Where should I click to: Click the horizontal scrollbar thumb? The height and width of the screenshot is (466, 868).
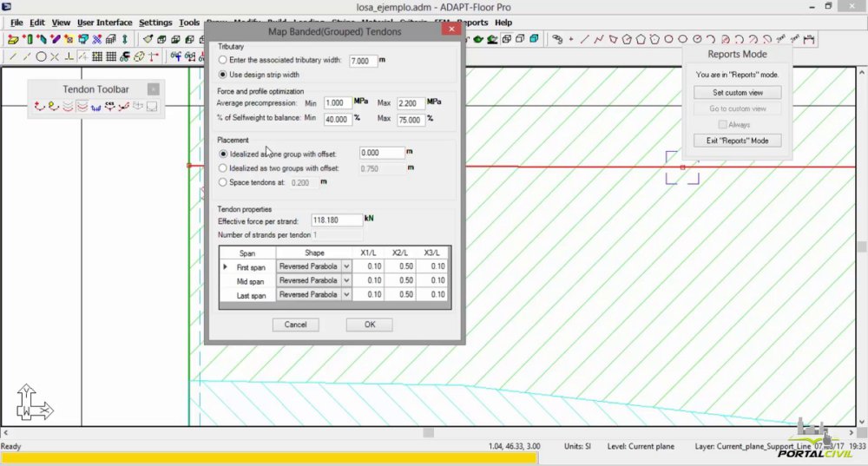429,432
